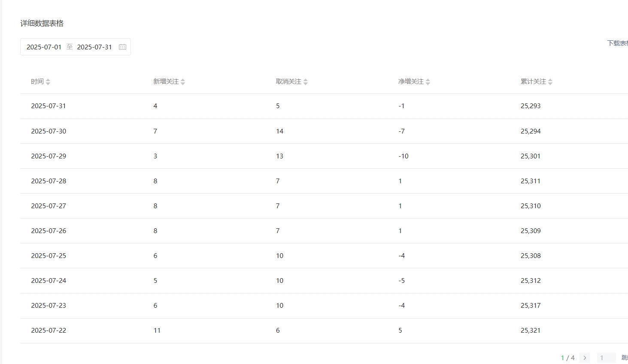628x364 pixels.
Task: Open the calendar icon in date range picker
Action: [122, 47]
